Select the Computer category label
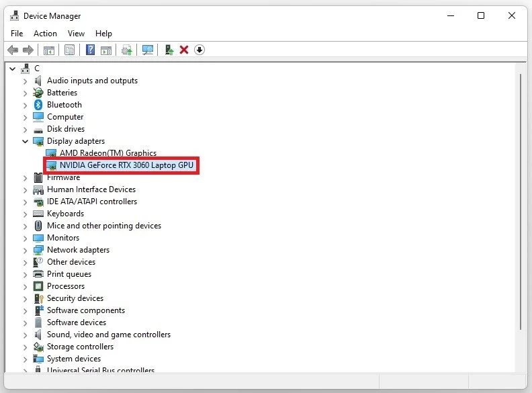This screenshot has height=393, width=532. [x=64, y=117]
